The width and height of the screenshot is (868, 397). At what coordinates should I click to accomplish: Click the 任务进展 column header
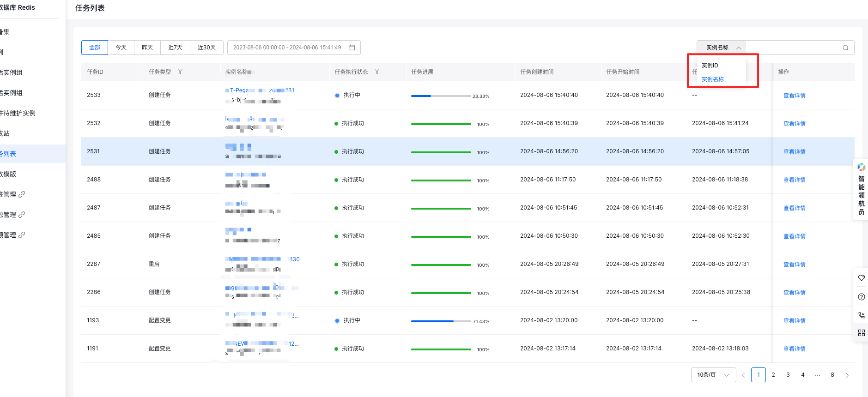pyautogui.click(x=422, y=72)
